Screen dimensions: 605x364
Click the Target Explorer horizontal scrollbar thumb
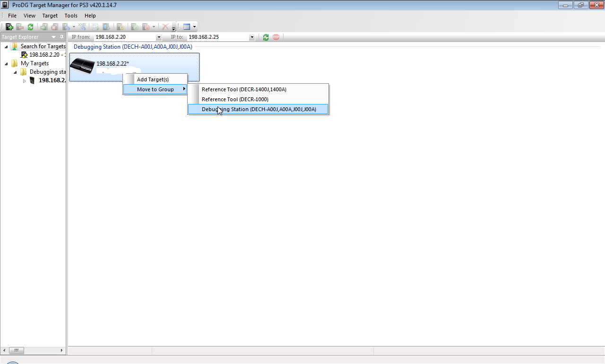[16, 350]
